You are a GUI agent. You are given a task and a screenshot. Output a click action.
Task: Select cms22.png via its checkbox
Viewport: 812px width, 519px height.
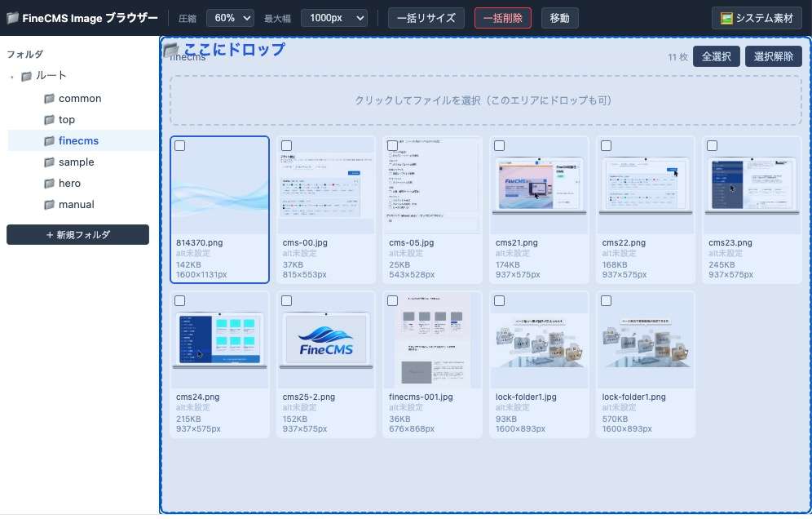606,146
